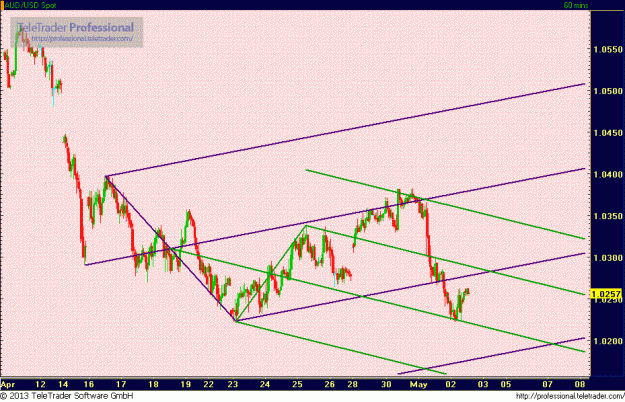
Task: Click the 1.0200 price axis label
Action: pyautogui.click(x=608, y=341)
